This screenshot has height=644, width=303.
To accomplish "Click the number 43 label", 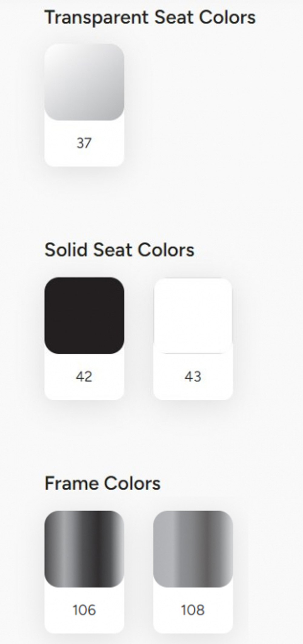I will (193, 377).
